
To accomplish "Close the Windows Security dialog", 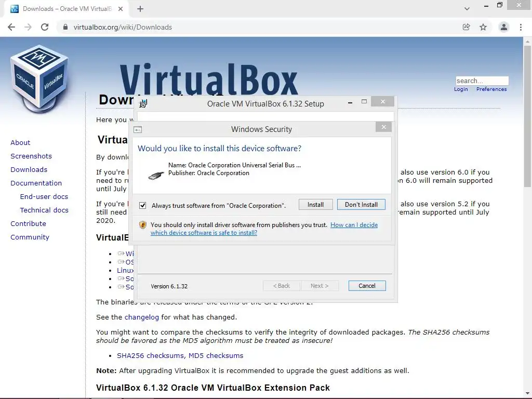I will pyautogui.click(x=384, y=127).
